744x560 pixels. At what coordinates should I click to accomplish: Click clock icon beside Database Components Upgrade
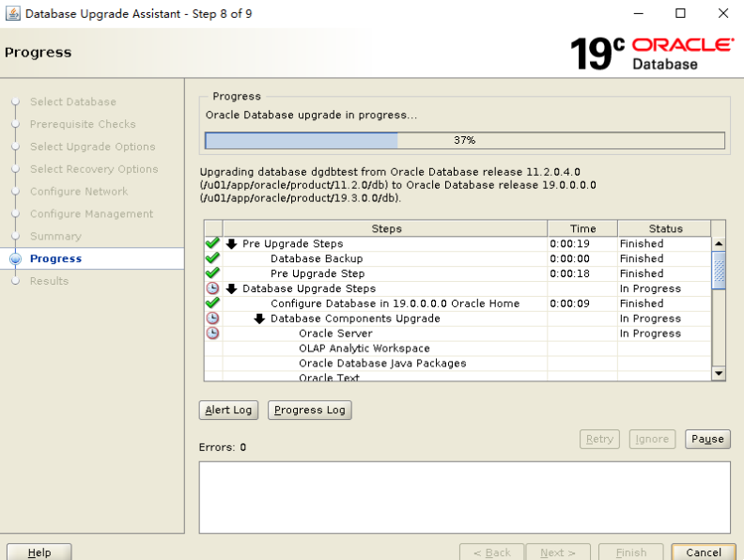(x=212, y=318)
